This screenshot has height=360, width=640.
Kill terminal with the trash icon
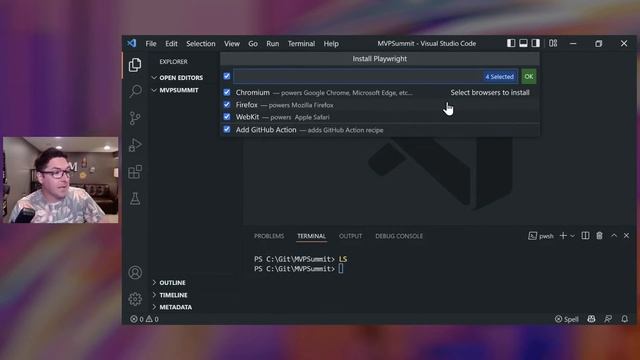(x=599, y=236)
